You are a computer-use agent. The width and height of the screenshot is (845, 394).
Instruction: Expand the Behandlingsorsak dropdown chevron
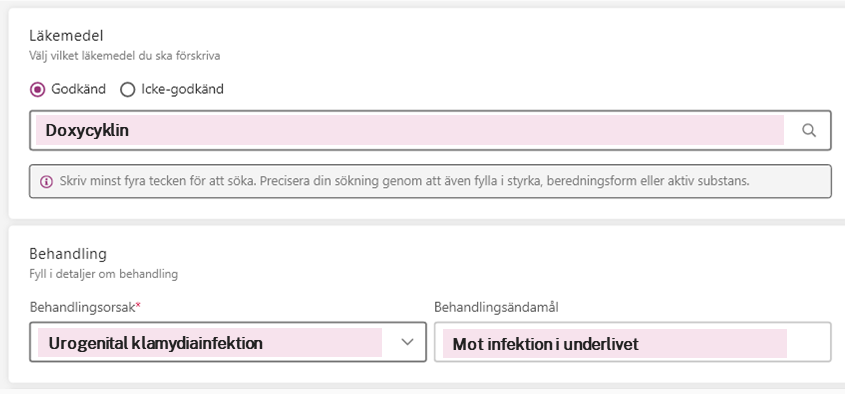[407, 342]
